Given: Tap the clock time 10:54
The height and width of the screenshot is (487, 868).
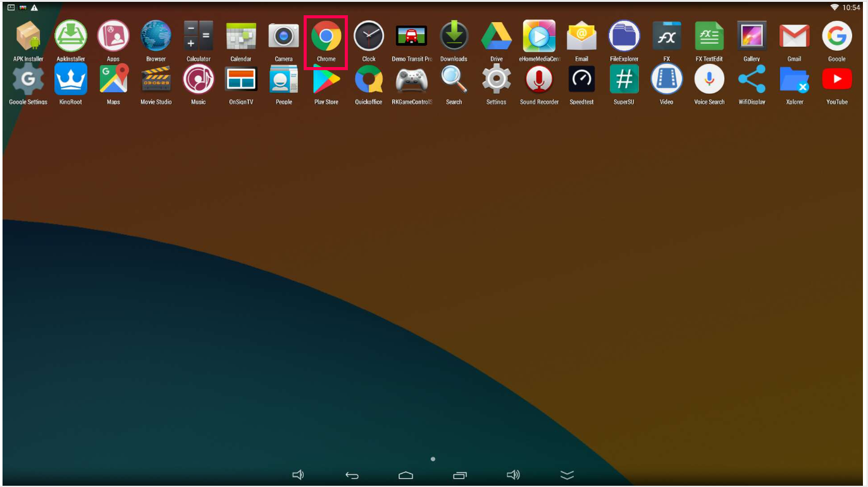Looking at the screenshot, I should pyautogui.click(x=852, y=8).
